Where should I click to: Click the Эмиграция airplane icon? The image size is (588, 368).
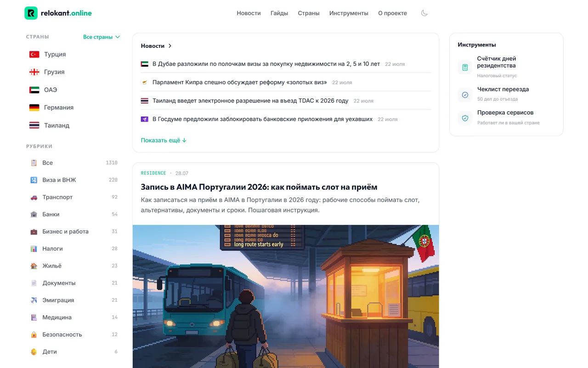(34, 300)
